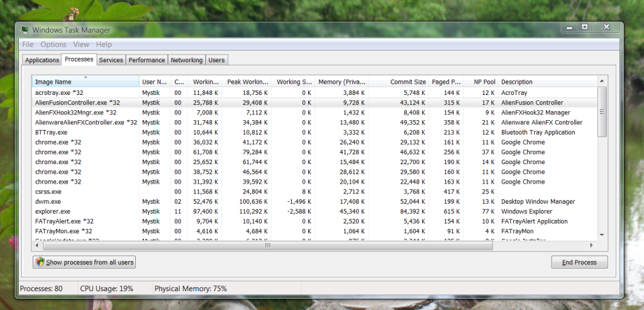Select the Processes tab

pyautogui.click(x=79, y=59)
